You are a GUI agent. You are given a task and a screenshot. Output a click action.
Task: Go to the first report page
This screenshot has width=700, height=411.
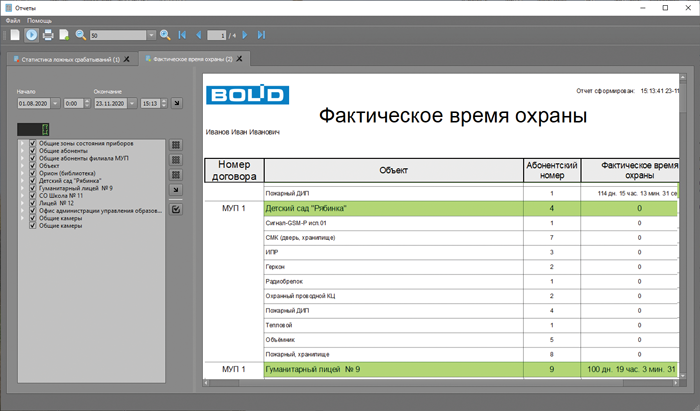click(x=182, y=35)
